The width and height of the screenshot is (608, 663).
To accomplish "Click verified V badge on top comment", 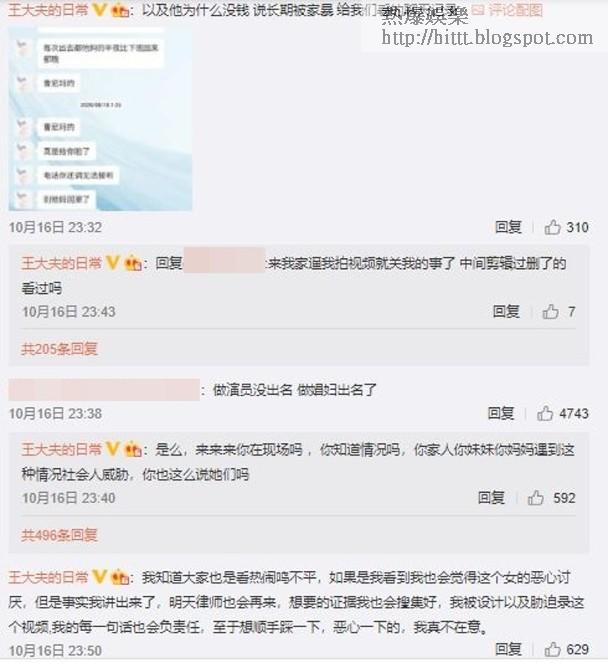I will (x=99, y=9).
